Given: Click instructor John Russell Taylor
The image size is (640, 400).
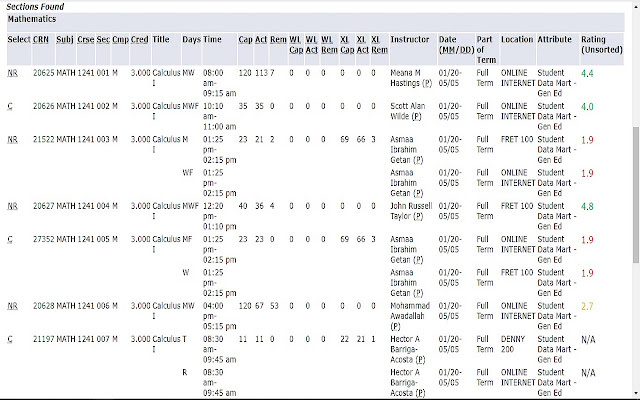Looking at the screenshot, I should point(411,211).
